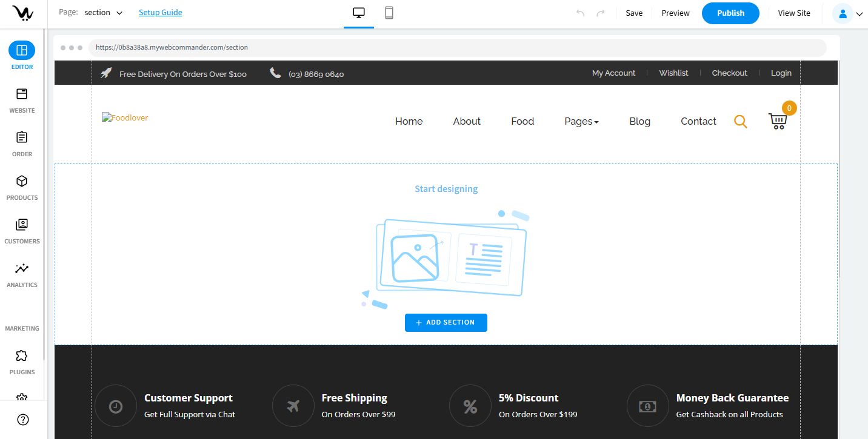Open the Setup Guide link
Image resolution: width=868 pixels, height=439 pixels.
click(160, 12)
